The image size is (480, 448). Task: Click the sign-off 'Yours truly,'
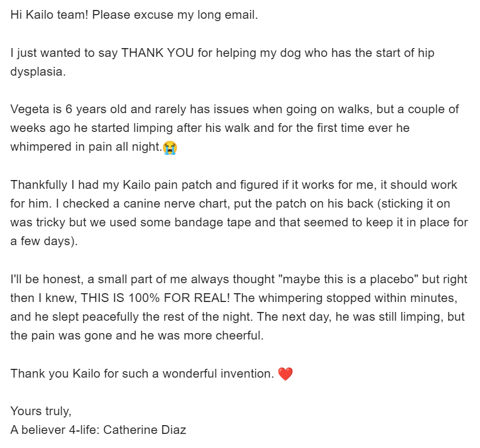[x=40, y=411]
